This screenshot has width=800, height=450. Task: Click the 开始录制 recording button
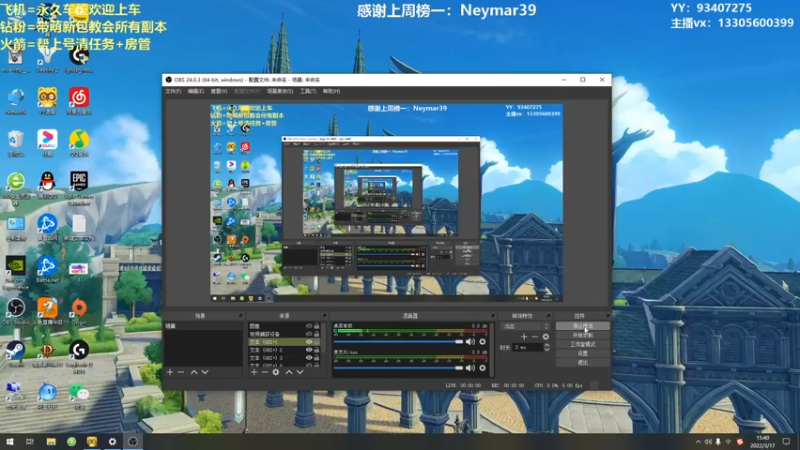[x=582, y=335]
